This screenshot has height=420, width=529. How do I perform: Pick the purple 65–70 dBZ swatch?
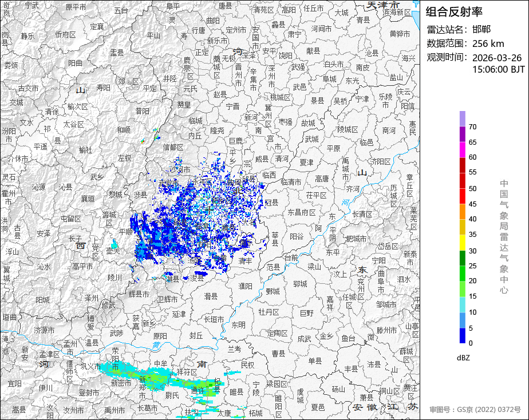(462, 134)
